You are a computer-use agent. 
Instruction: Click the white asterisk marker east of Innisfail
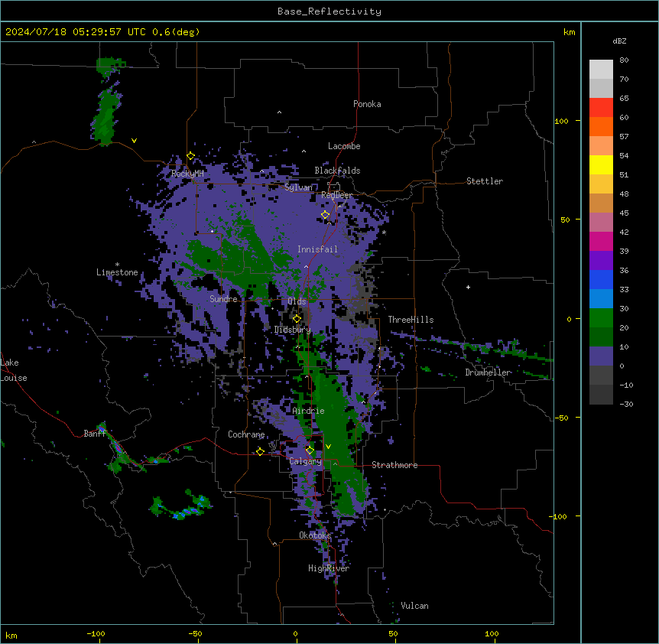coord(384,233)
